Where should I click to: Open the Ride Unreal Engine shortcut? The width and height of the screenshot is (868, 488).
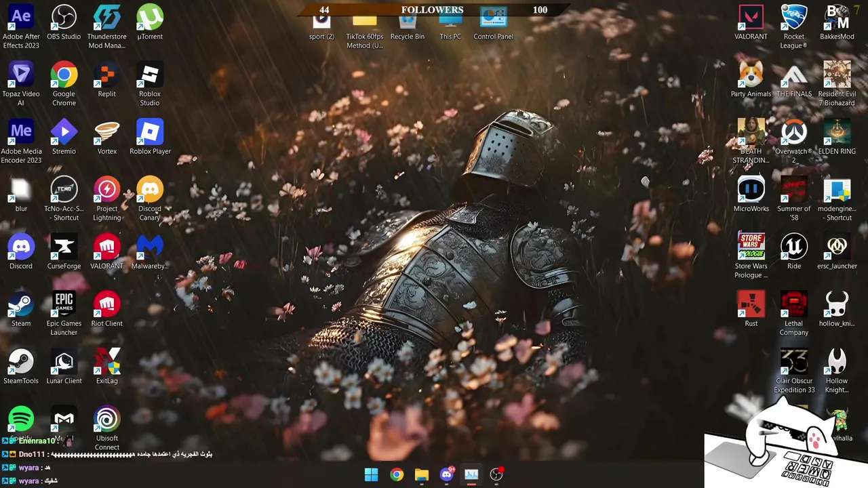[x=794, y=252]
